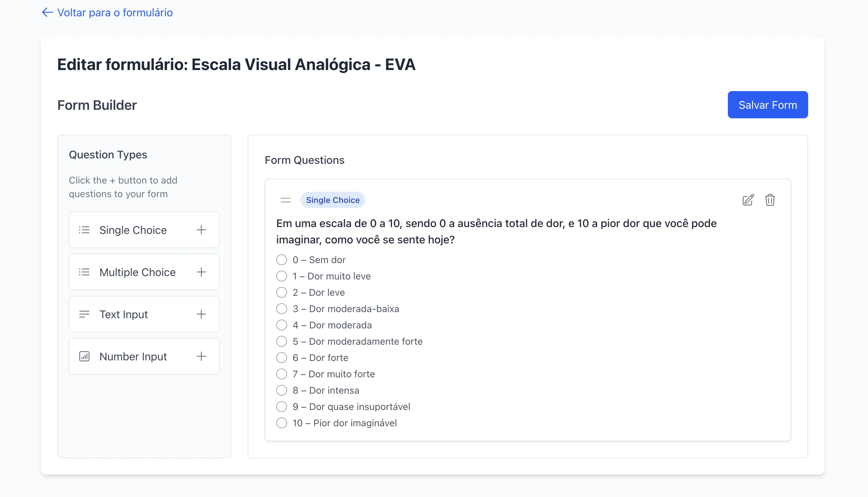Viewport: 868px width, 497px height.
Task: Click the plus icon for Text Input
Action: tap(201, 314)
